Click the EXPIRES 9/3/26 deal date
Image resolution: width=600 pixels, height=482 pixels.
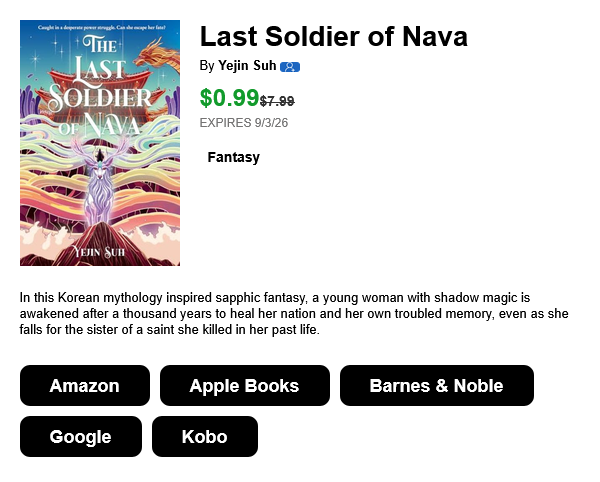coord(244,123)
